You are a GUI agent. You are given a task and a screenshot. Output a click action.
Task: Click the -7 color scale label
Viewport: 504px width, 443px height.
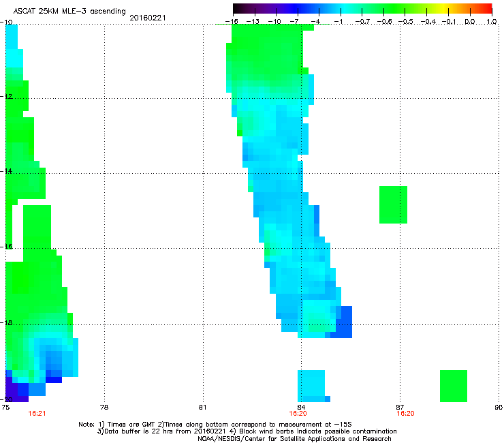[294, 22]
